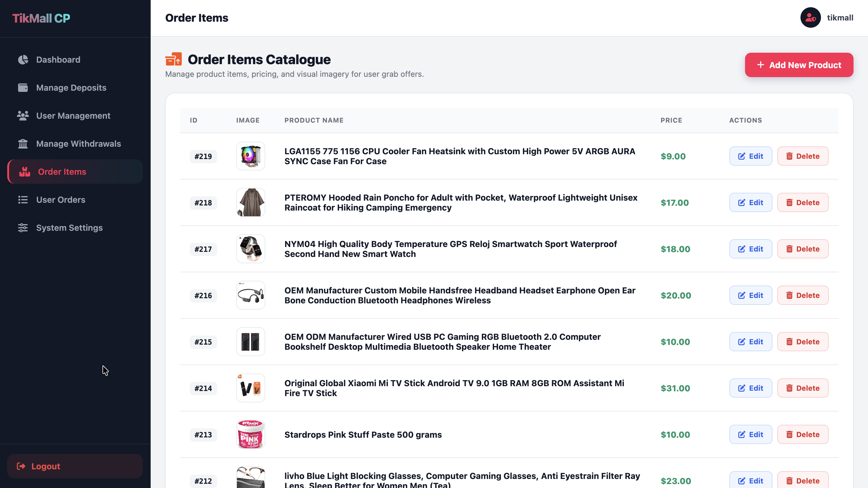
Task: Click Add New Product button
Action: click(799, 65)
